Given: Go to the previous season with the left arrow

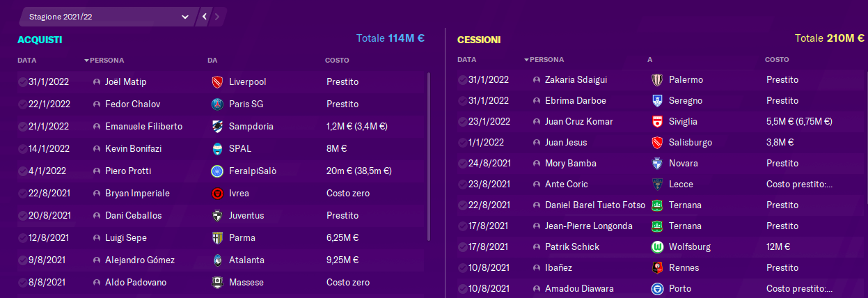Looking at the screenshot, I should (x=205, y=16).
